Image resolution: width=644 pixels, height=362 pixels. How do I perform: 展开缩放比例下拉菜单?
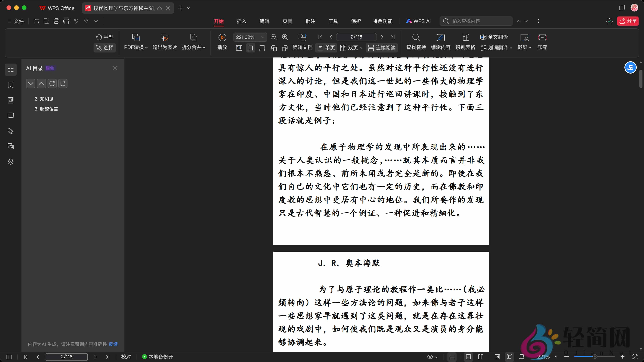[x=262, y=37]
